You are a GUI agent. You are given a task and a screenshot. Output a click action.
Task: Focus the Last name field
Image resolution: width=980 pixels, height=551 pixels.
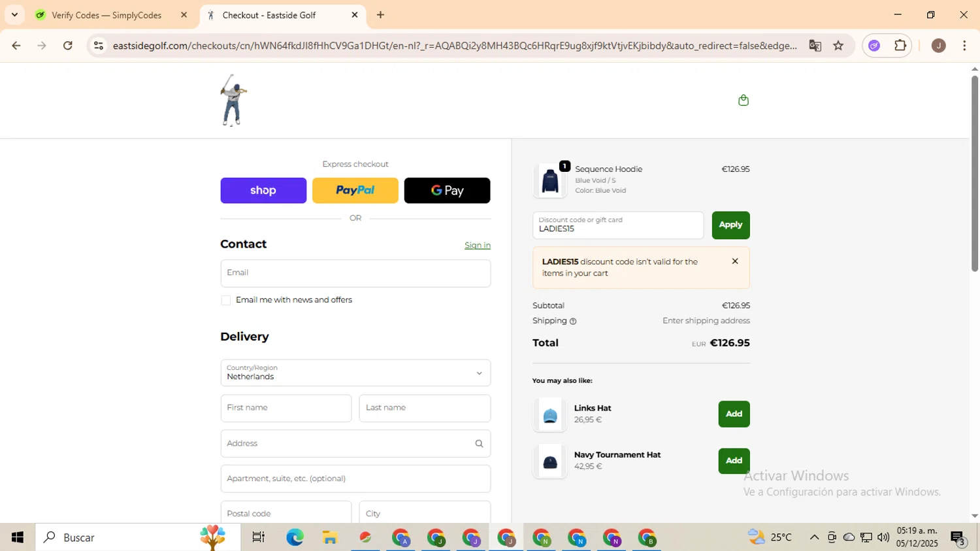pyautogui.click(x=425, y=408)
